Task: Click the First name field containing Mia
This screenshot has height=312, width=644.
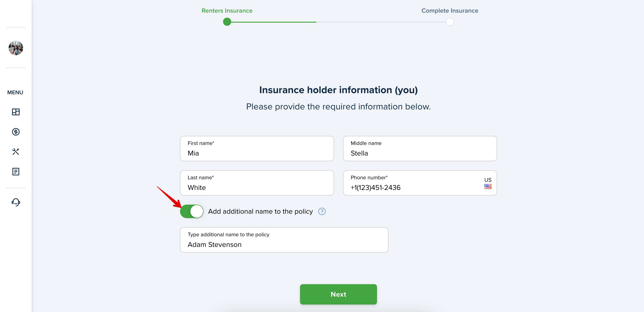Action: [257, 149]
